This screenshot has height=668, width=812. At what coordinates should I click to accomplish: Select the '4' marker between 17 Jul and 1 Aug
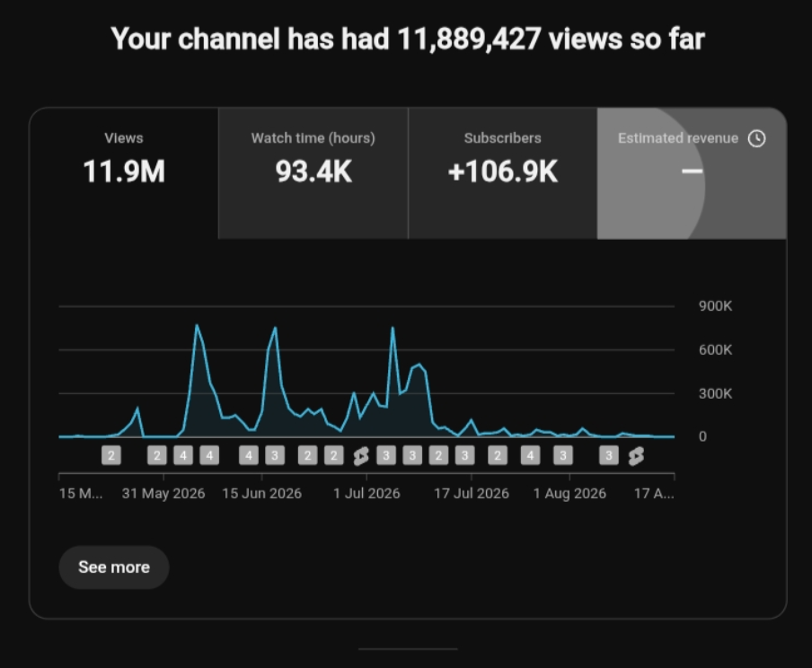click(530, 456)
